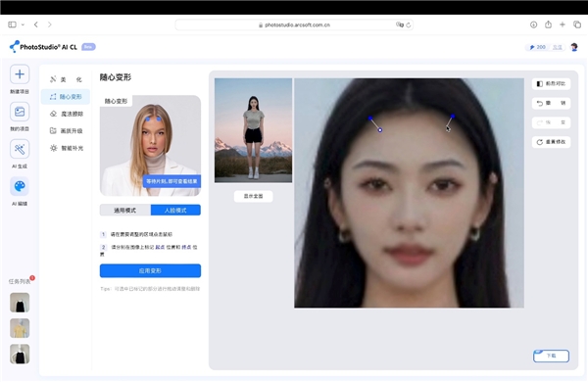Expand the sidebar dropdown chevron in browser toolbar
Image resolution: width=588 pixels, height=382 pixels.
(x=23, y=24)
